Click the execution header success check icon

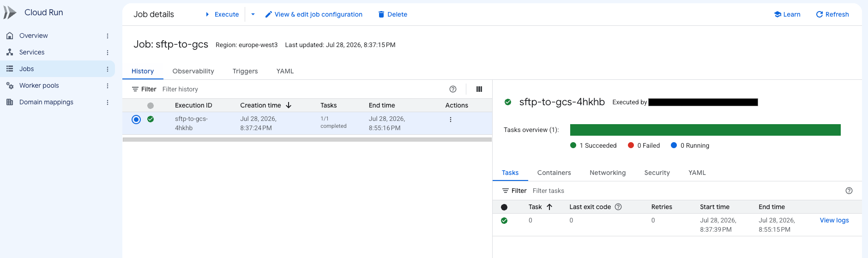point(508,102)
